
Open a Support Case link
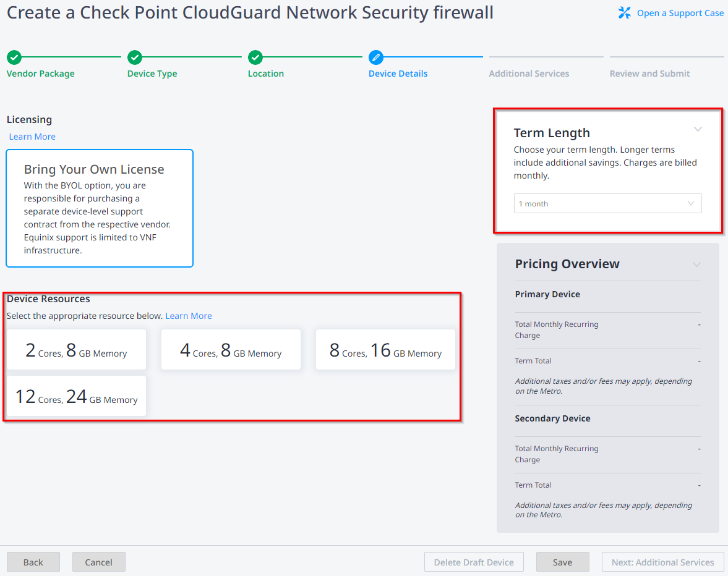click(x=680, y=13)
